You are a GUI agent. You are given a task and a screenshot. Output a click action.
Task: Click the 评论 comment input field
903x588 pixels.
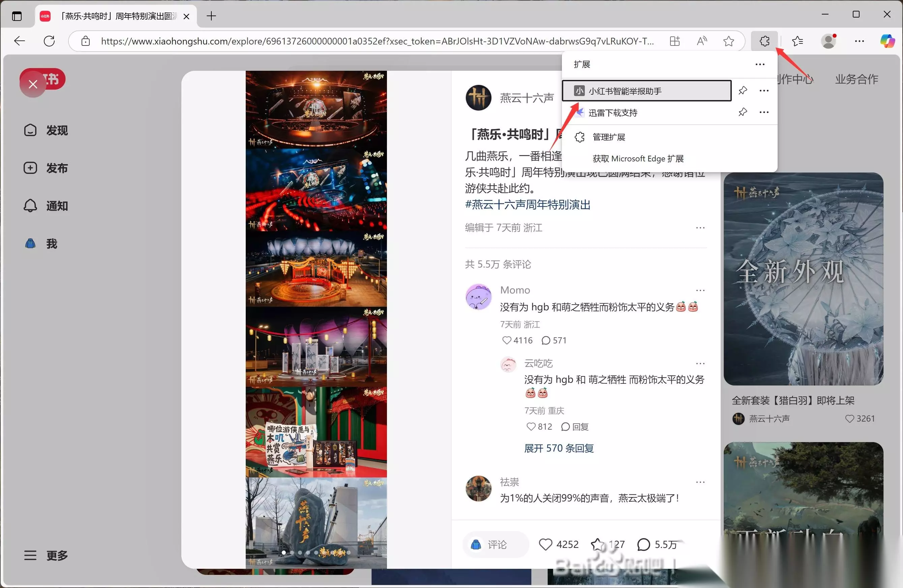(496, 545)
